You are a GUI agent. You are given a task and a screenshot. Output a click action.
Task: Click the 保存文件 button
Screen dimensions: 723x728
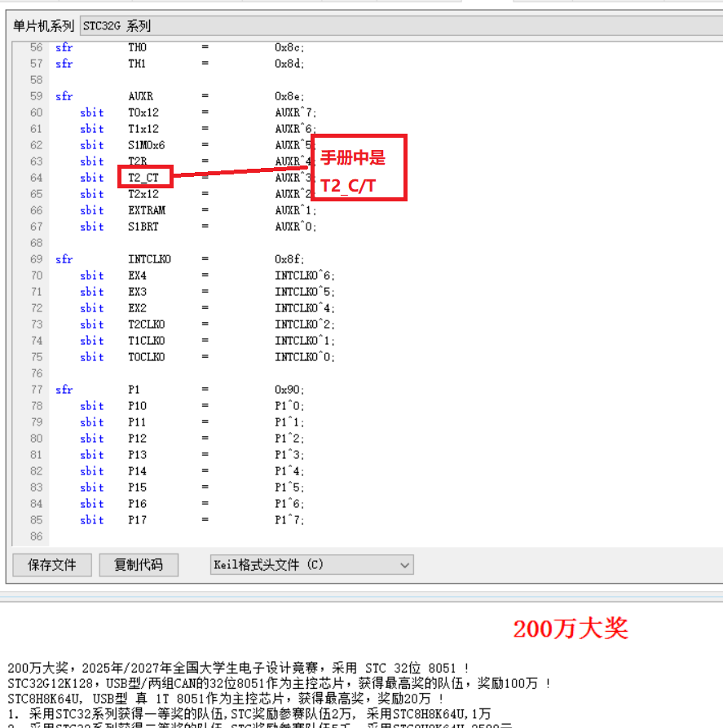(x=52, y=565)
